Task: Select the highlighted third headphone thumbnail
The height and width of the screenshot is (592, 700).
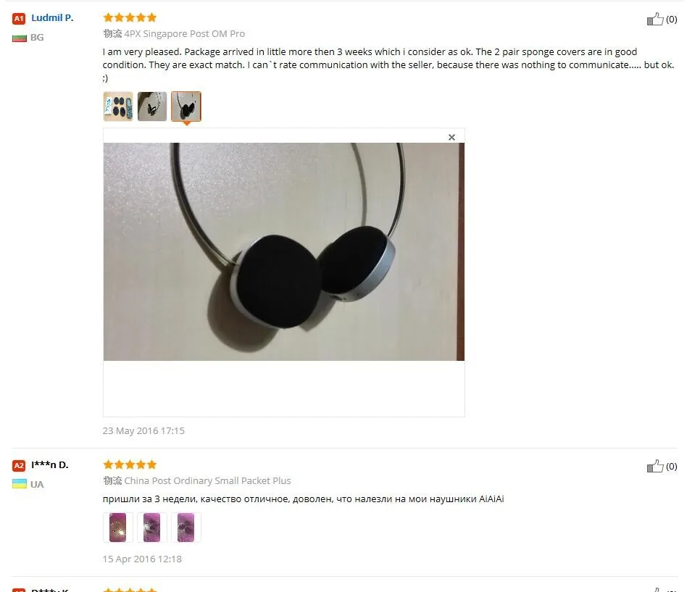Action: pos(186,107)
